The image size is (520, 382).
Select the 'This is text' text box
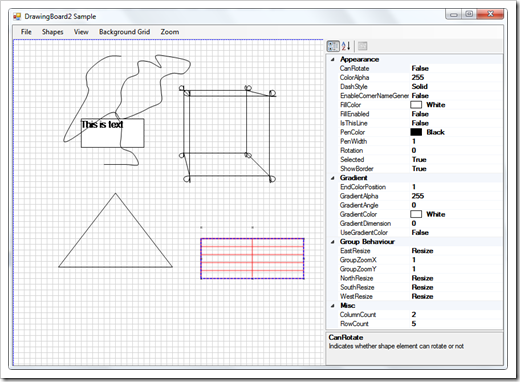coord(113,133)
